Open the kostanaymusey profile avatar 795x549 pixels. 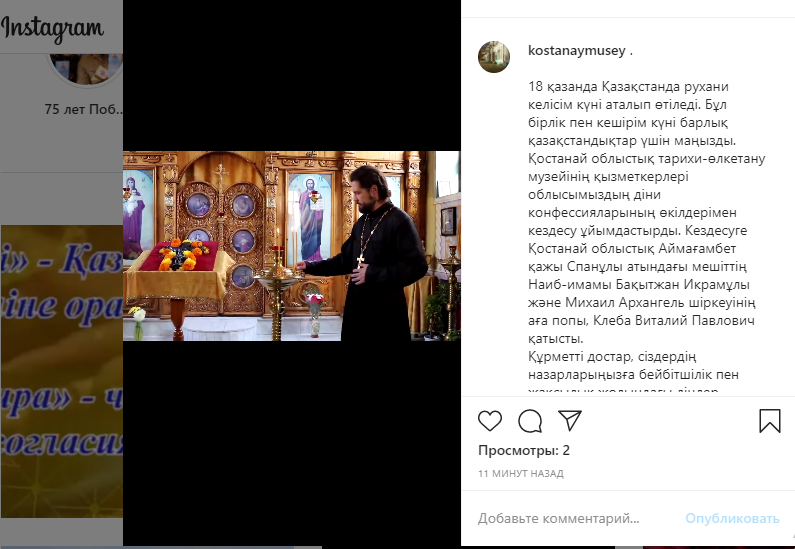pyautogui.click(x=494, y=57)
